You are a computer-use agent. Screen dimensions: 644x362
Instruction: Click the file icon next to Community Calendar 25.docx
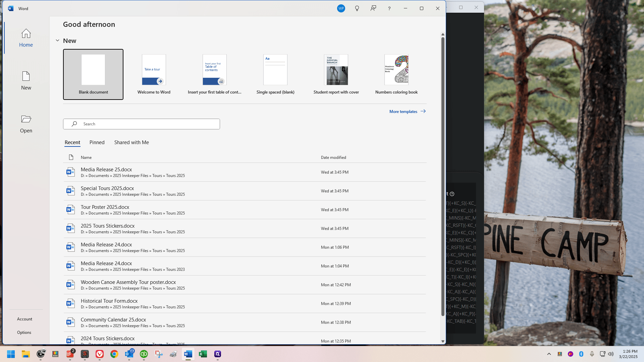[70, 322]
